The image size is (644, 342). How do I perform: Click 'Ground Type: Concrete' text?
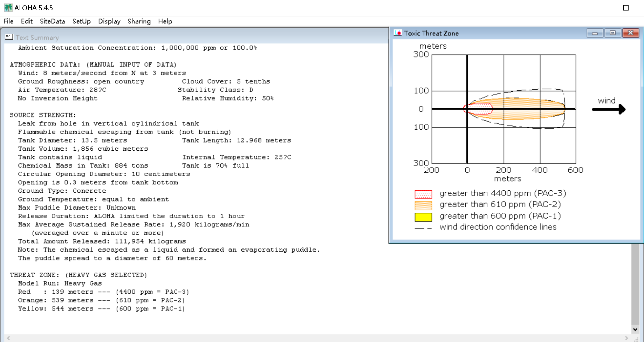coord(62,191)
